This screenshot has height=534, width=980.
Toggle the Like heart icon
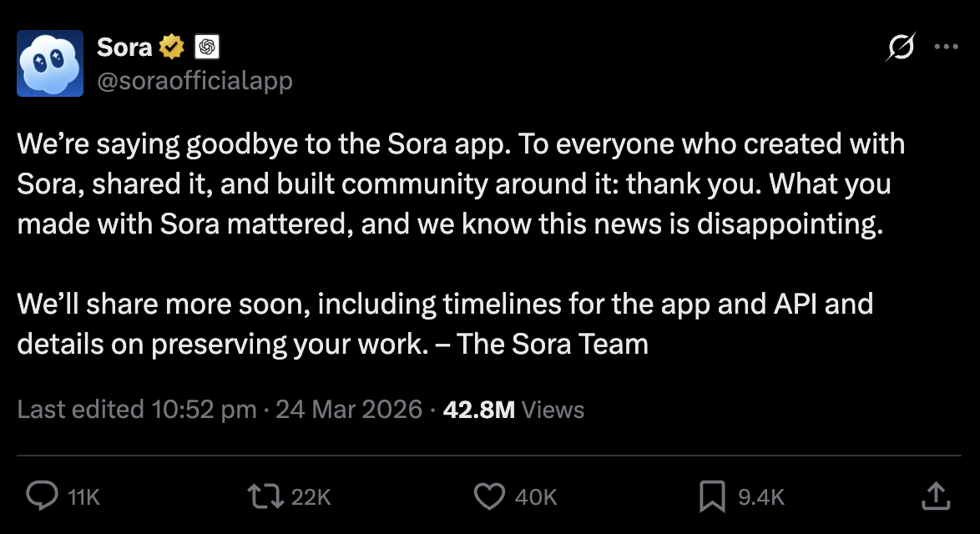pyautogui.click(x=489, y=496)
